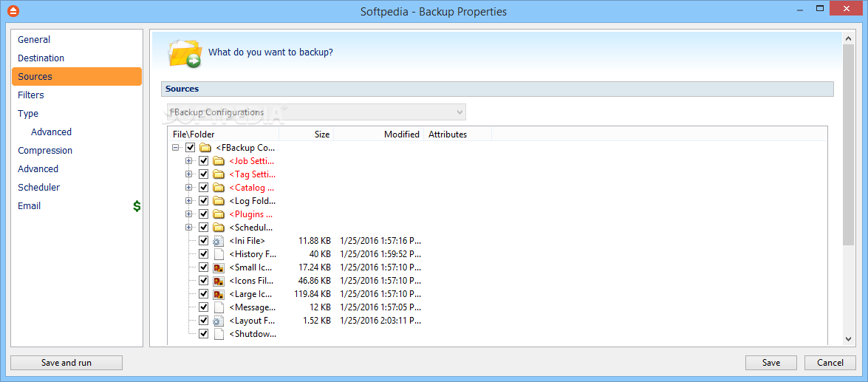Click the Save and run button
Viewport: 868px width, 382px height.
click(x=66, y=363)
